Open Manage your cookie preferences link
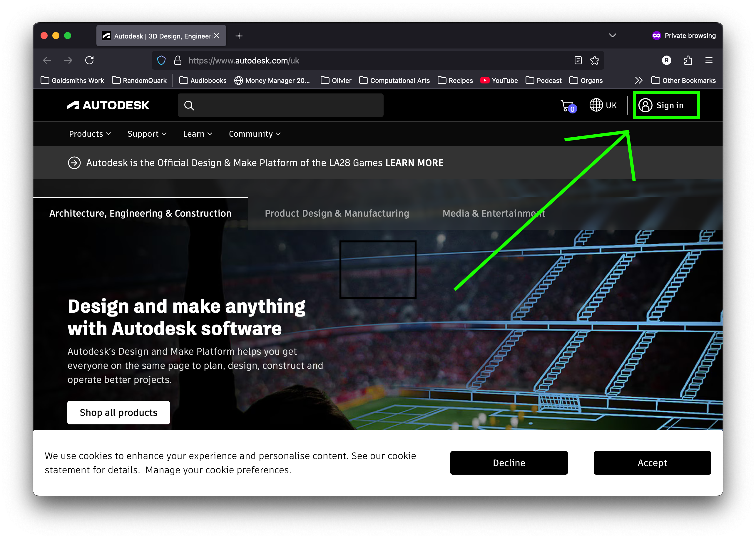 tap(218, 470)
